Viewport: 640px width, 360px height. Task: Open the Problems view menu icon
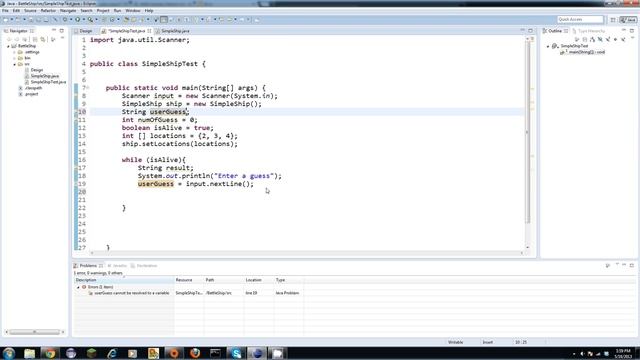[x=617, y=265]
